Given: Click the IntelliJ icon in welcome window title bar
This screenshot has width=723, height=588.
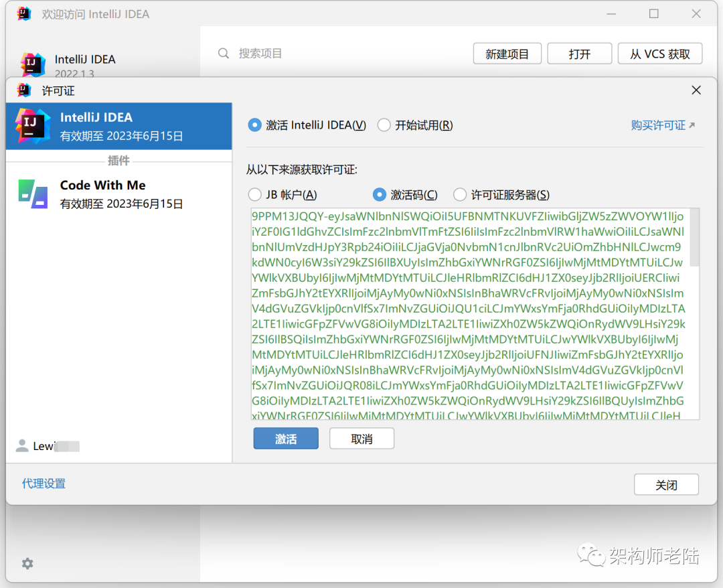Looking at the screenshot, I should 24,14.
